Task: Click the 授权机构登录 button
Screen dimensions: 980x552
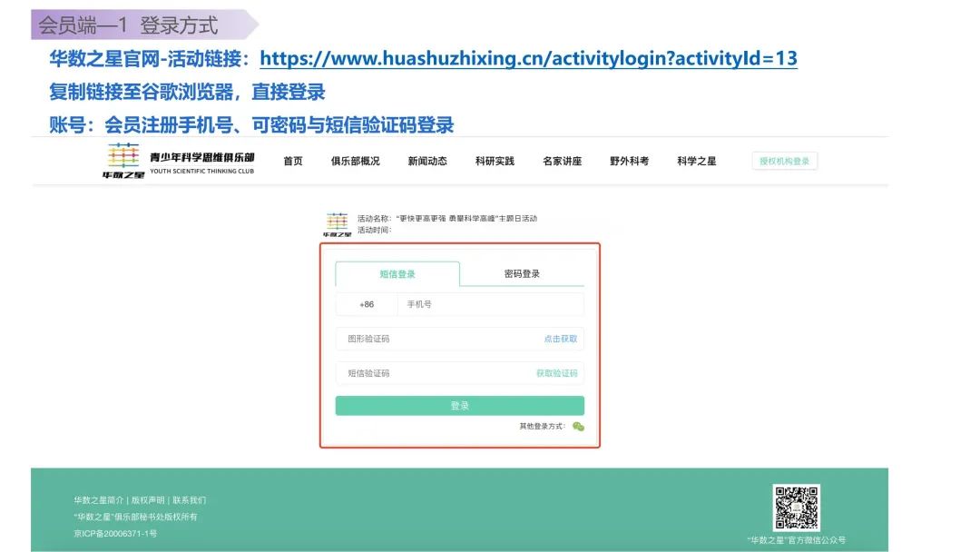Action: [x=784, y=161]
